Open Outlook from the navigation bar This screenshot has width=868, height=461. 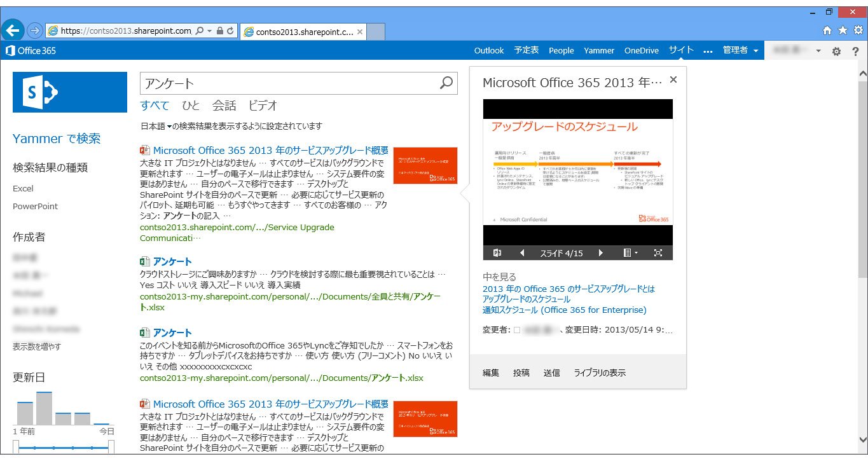coord(489,51)
